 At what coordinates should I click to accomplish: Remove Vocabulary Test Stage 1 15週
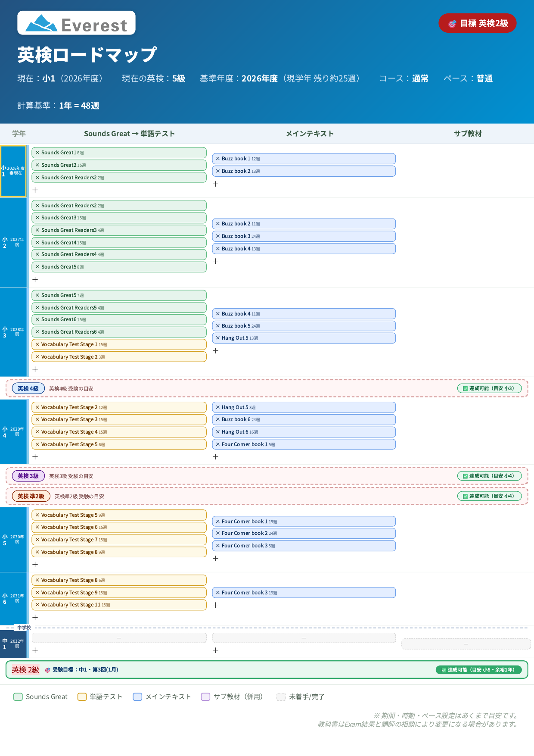pos(37,344)
